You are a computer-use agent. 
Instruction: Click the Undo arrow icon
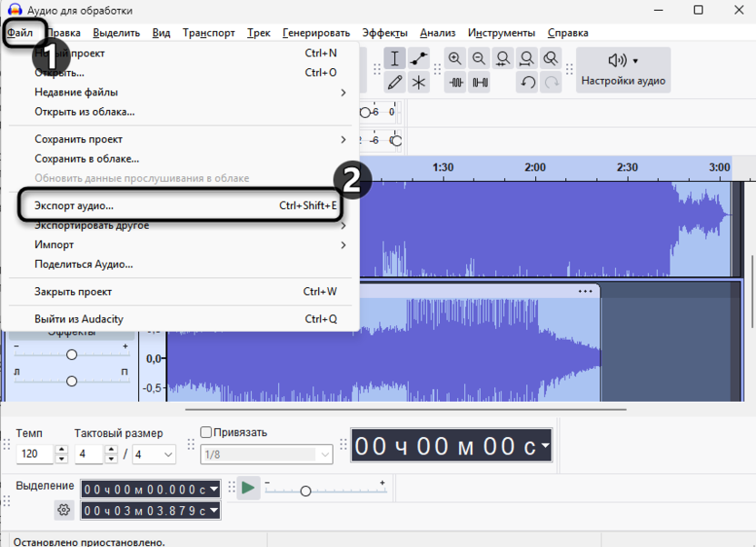[x=527, y=83]
